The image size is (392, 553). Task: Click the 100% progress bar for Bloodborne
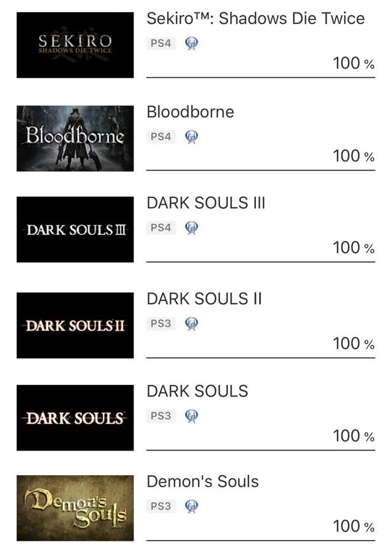pyautogui.click(x=260, y=170)
